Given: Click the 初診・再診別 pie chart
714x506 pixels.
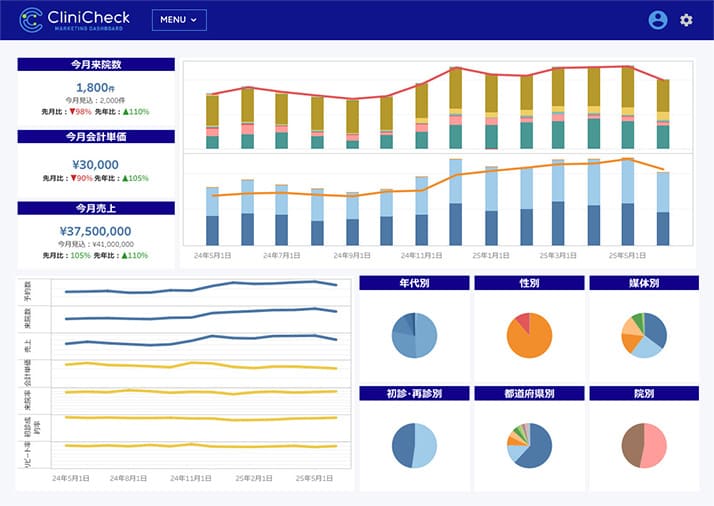Looking at the screenshot, I should 414,445.
